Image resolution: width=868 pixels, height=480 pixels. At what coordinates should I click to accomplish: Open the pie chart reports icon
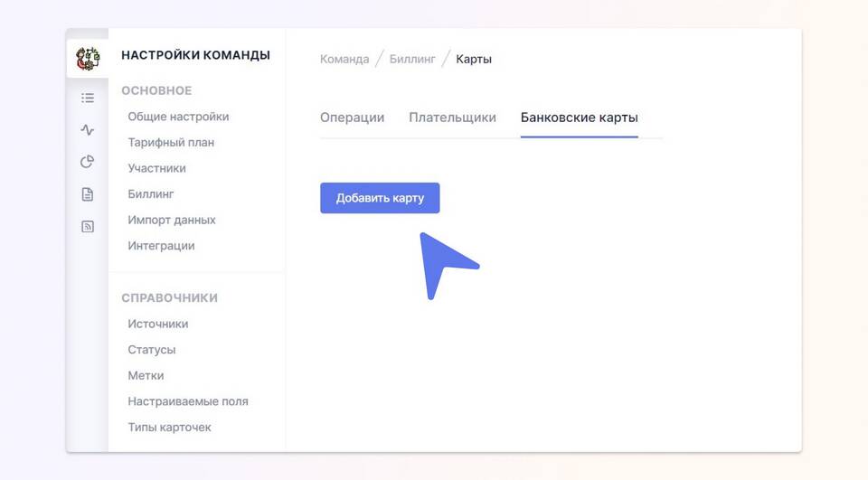[88, 162]
